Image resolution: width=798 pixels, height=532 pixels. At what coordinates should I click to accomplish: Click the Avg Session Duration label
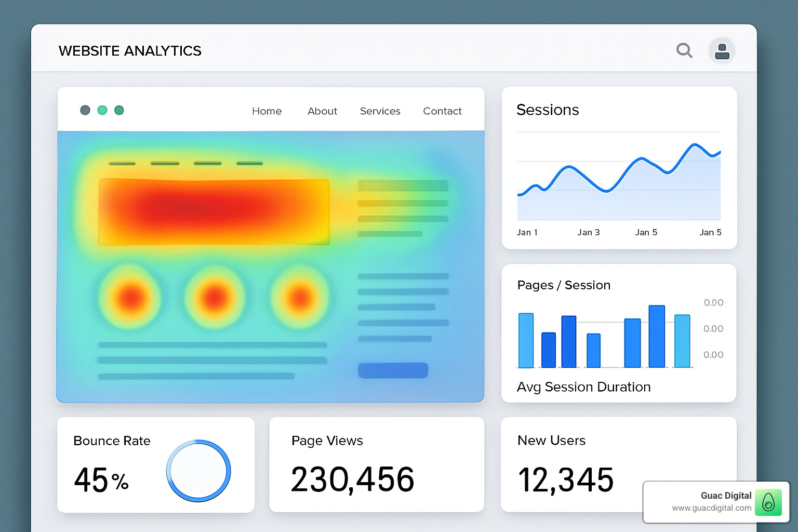(x=583, y=387)
